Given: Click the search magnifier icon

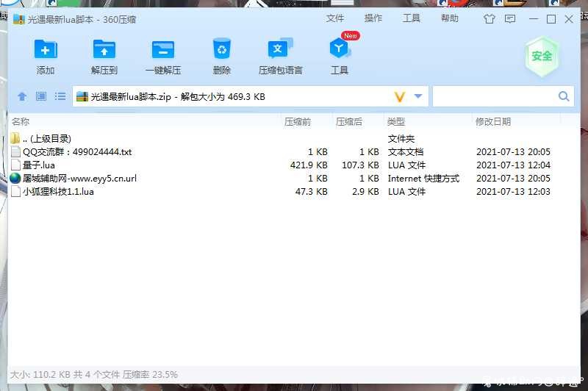Looking at the screenshot, I should point(564,96).
